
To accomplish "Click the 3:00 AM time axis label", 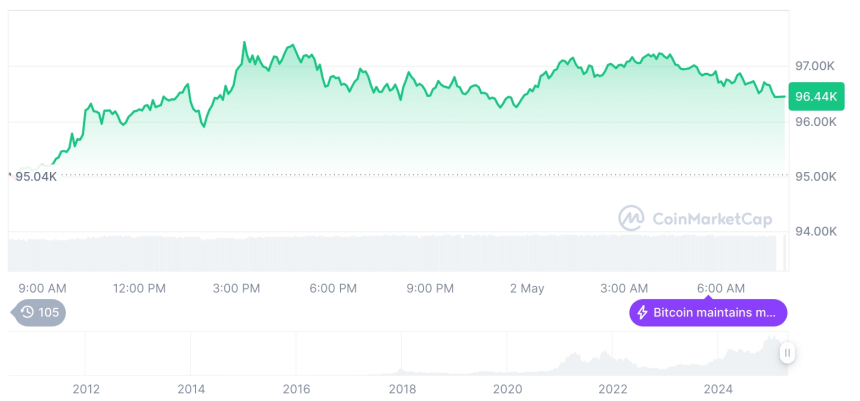I will point(624,288).
